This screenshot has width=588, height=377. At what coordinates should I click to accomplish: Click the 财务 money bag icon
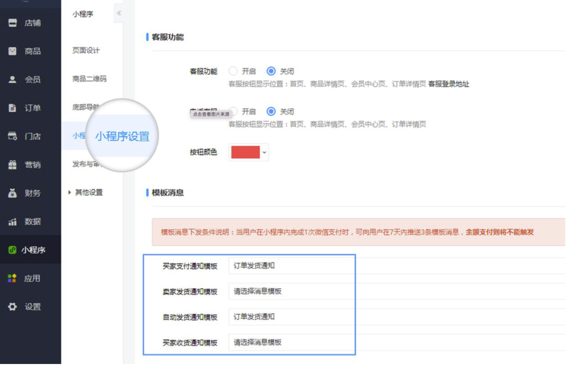tap(13, 193)
